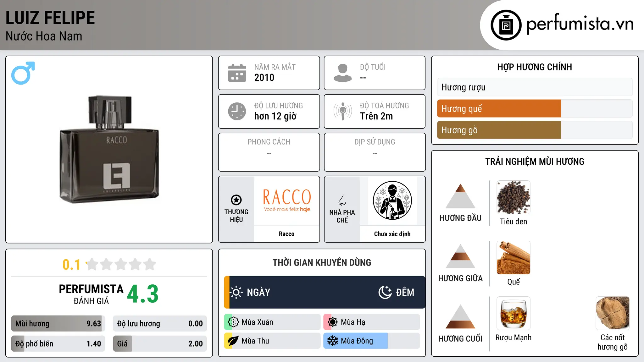The image size is (644, 362).
Task: Click the Mùi hương 9.63 score bar
Action: [58, 324]
